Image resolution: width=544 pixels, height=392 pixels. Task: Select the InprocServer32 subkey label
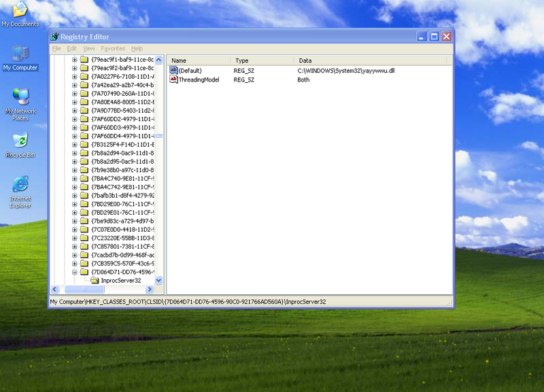[x=121, y=281]
